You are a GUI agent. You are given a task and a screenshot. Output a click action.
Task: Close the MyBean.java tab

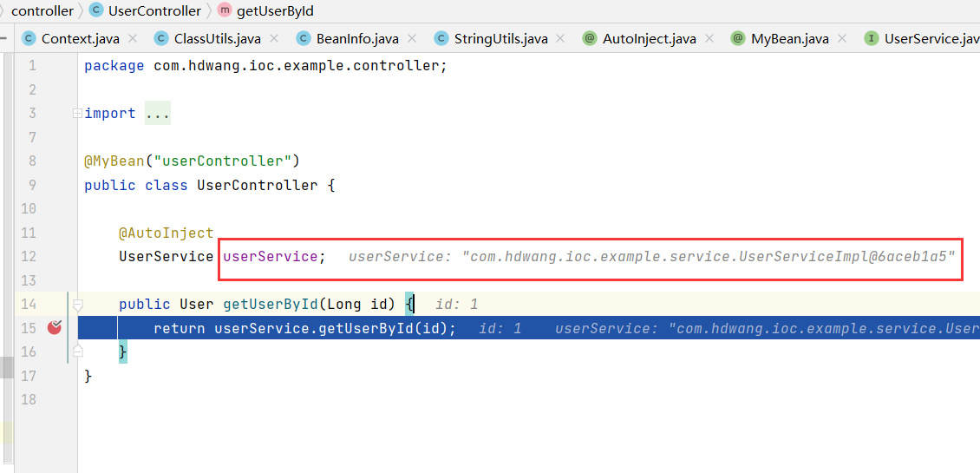[x=842, y=39]
